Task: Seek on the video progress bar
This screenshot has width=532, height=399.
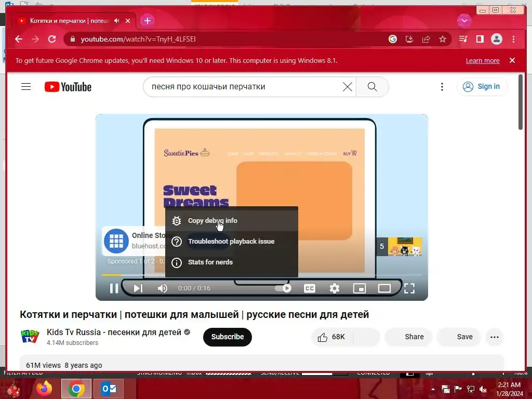Action: coord(261,275)
